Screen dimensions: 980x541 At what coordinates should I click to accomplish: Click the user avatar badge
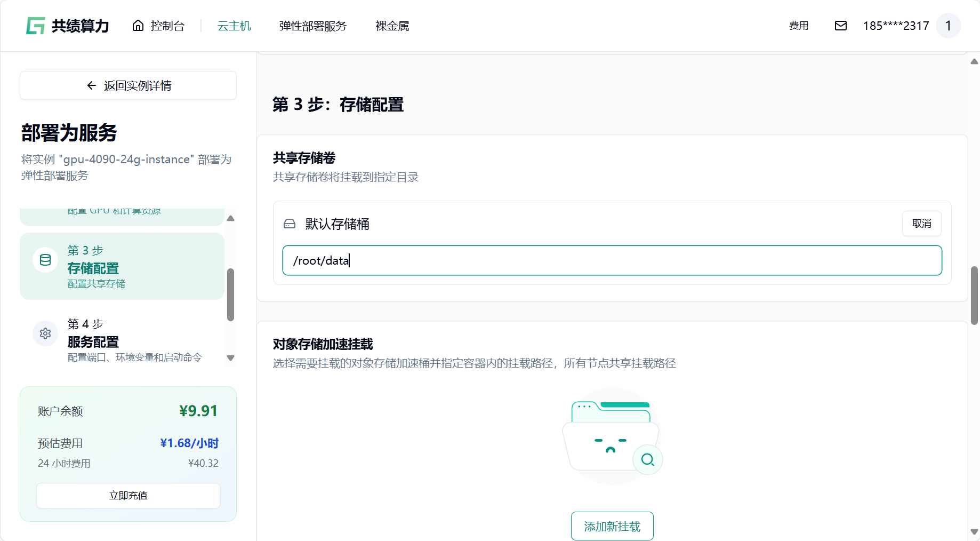pos(948,26)
